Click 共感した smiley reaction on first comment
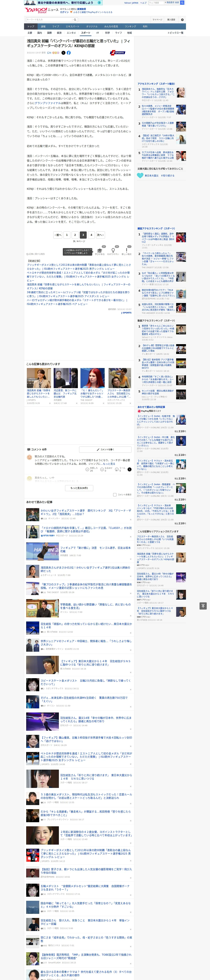The width and height of the screenshot is (210, 980). tap(87, 469)
